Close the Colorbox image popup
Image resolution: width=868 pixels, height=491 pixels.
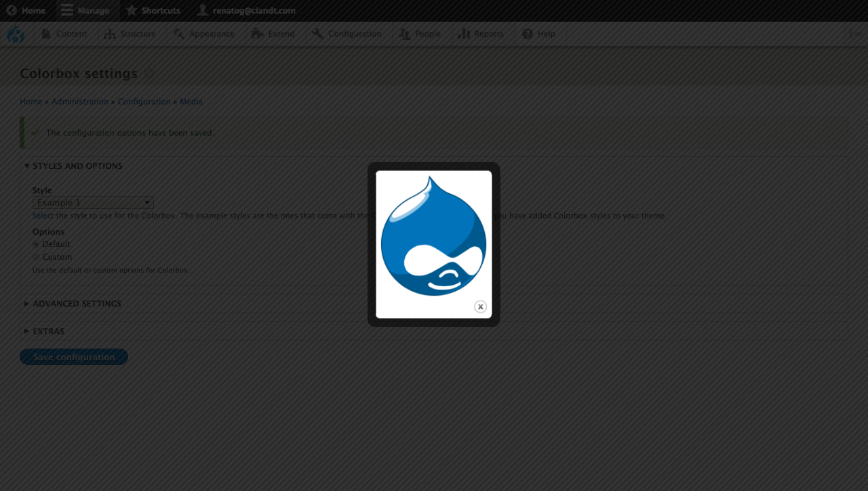[x=480, y=307]
